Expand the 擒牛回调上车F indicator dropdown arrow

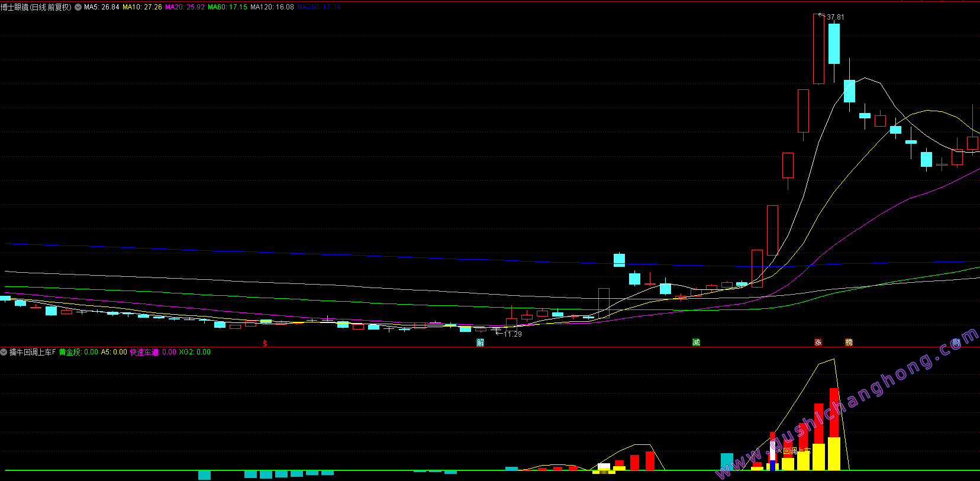tap(4, 352)
